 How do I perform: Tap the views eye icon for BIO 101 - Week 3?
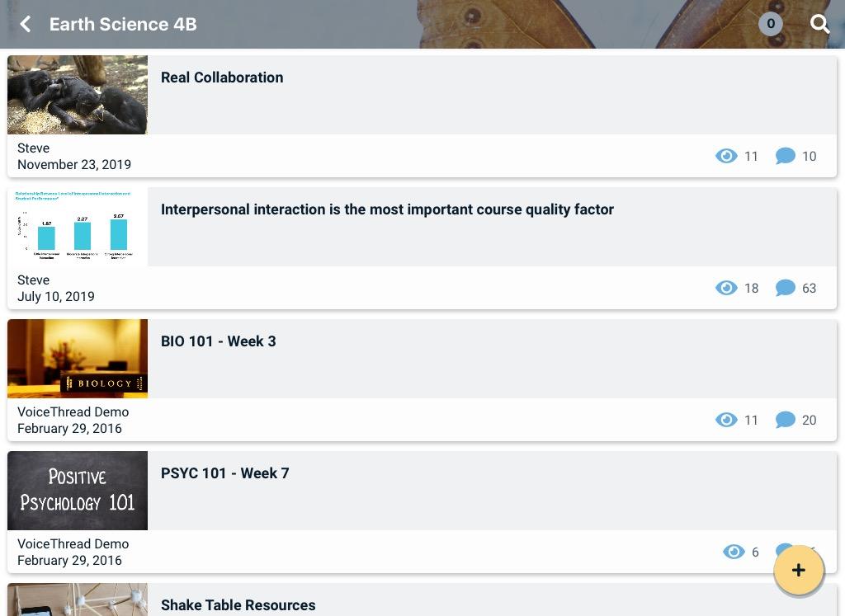coord(726,420)
